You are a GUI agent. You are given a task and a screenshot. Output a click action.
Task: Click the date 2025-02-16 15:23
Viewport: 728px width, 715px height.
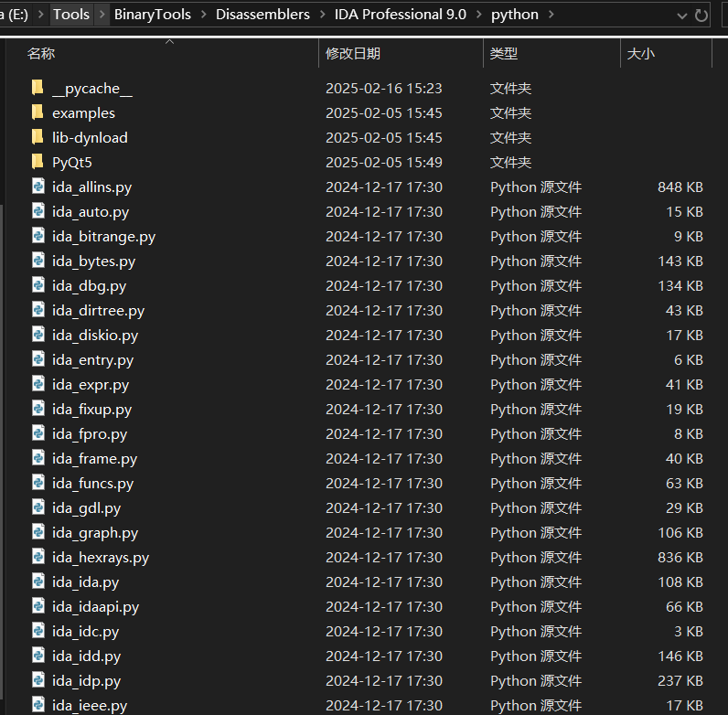pyautogui.click(x=383, y=88)
